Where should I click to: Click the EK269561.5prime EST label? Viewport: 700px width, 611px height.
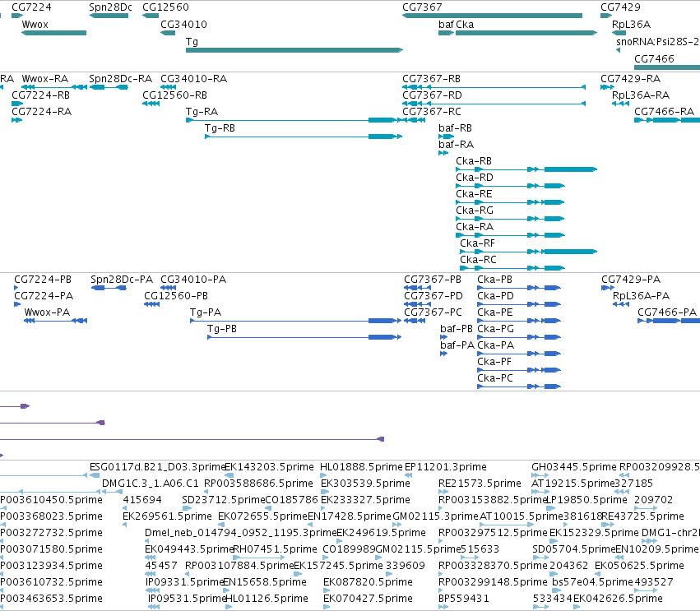tap(167, 516)
